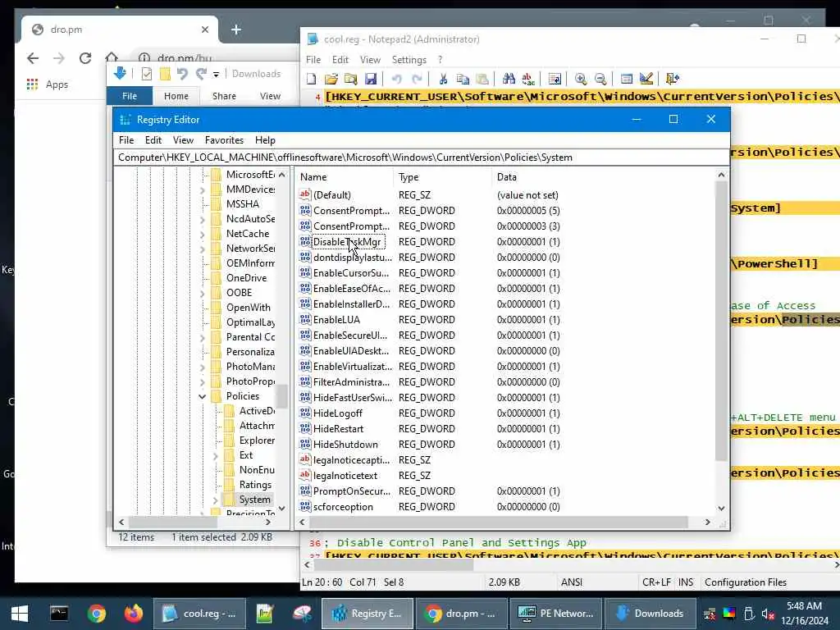This screenshot has height=630, width=840.
Task: Select DisableTaskMgr registry value
Action: click(x=347, y=242)
